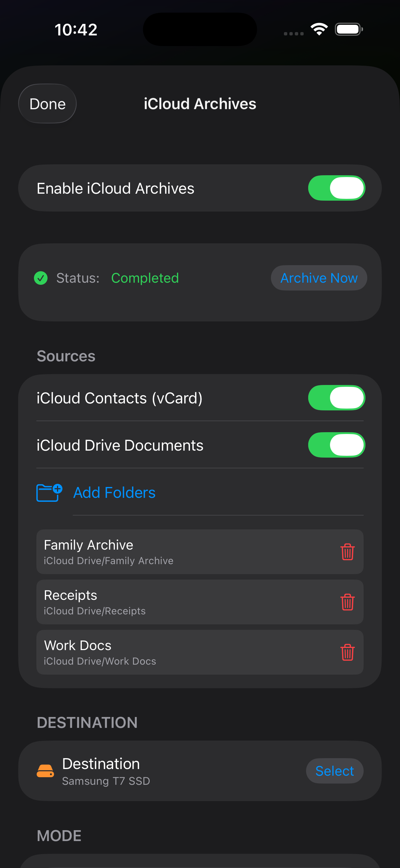Turn off iCloud Contacts (vCard) toggle
This screenshot has width=400, height=868.
(x=336, y=398)
